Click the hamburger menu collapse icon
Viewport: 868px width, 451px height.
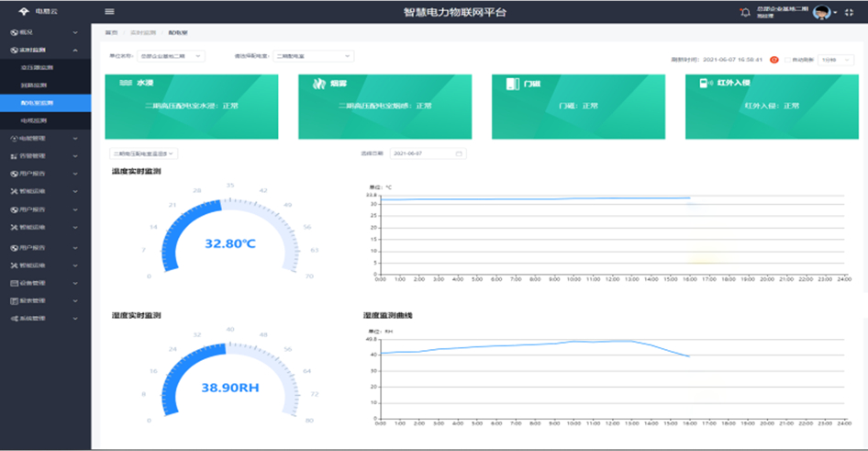(109, 12)
